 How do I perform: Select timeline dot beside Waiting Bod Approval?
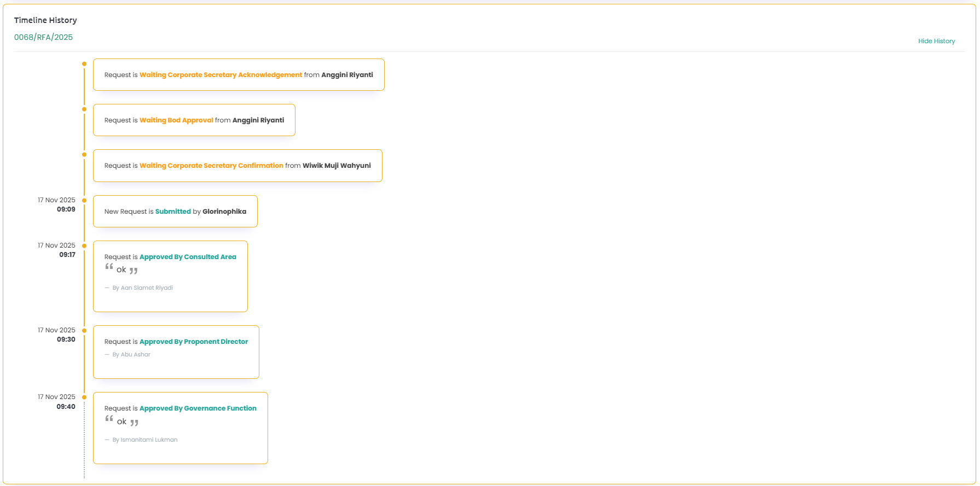(x=84, y=109)
